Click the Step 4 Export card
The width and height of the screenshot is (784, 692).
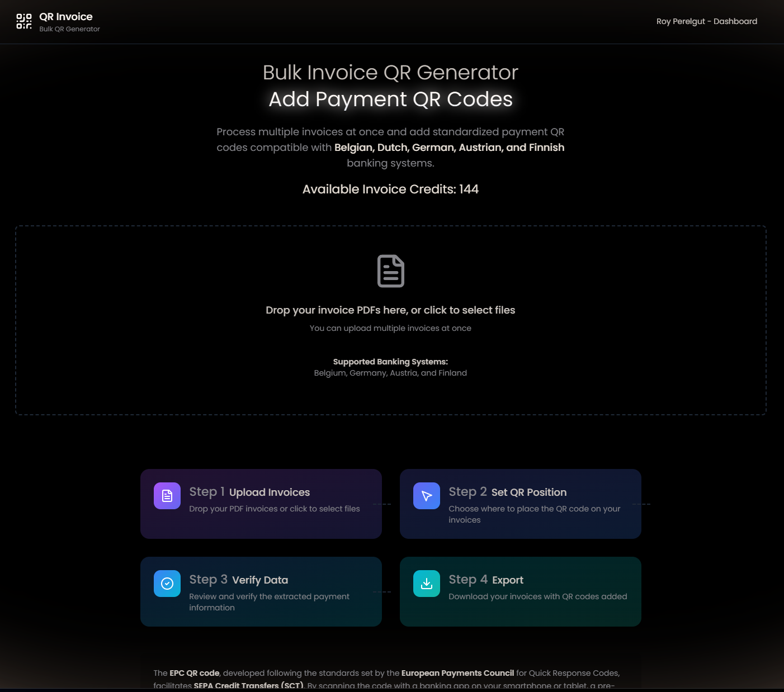[x=520, y=591]
